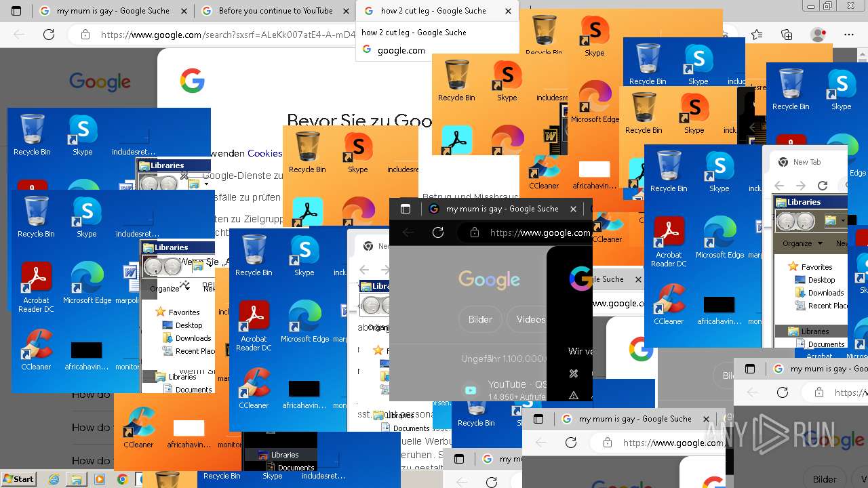The height and width of the screenshot is (488, 868).
Task: Click the gold inverted Word document icon
Action: coord(551,135)
